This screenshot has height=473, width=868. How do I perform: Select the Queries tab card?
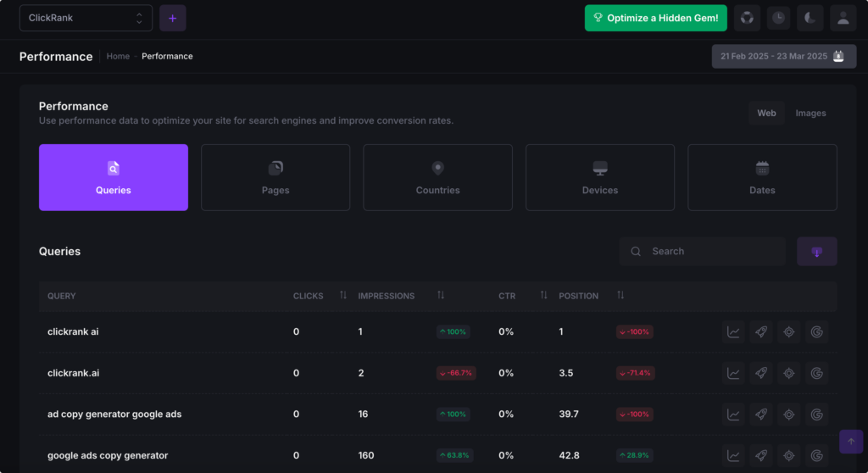pyautogui.click(x=114, y=177)
